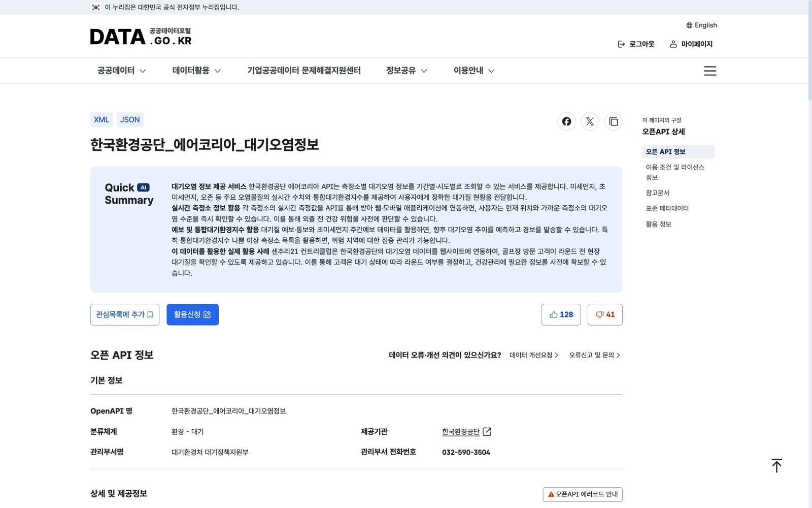
Task: Jump to 활용 정보 section in sidebar
Action: point(659,224)
